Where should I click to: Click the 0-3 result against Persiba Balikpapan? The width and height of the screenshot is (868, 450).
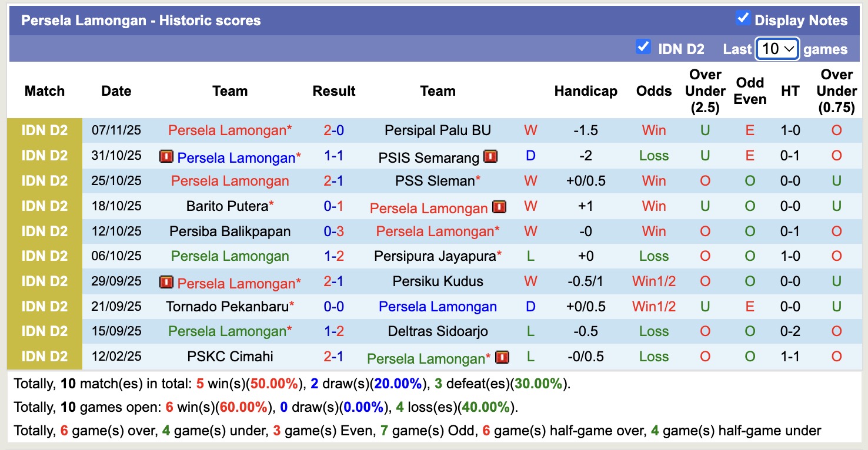tap(333, 231)
